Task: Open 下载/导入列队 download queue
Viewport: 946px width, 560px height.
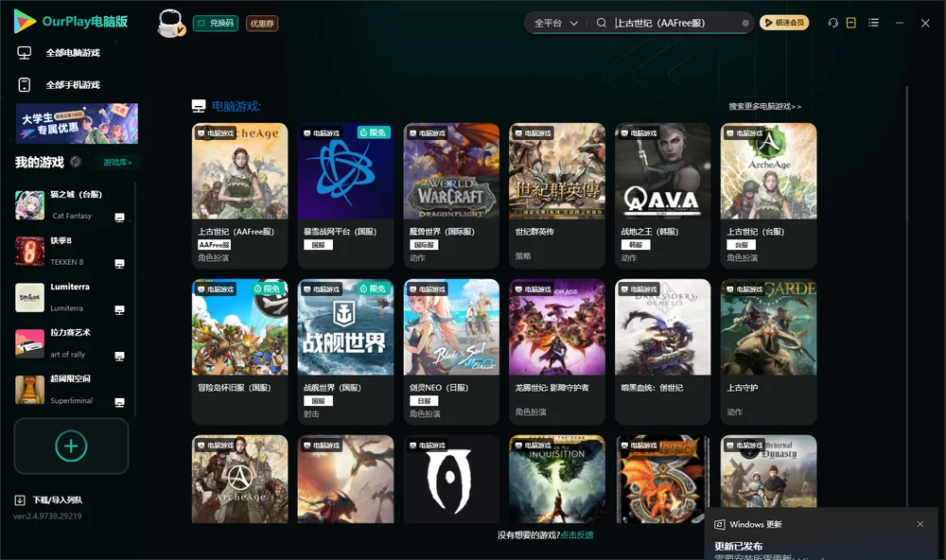Action: pyautogui.click(x=58, y=499)
